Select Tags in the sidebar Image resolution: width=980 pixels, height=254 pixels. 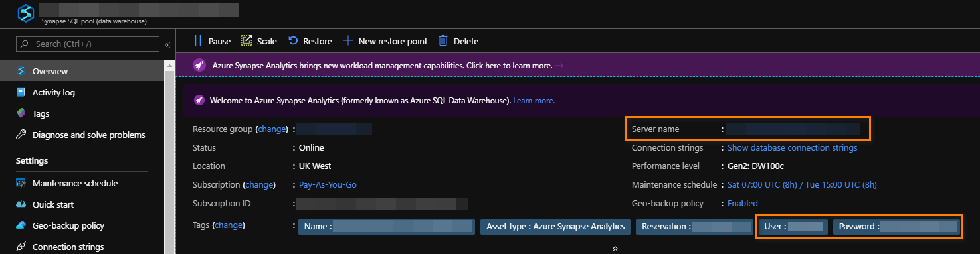click(x=82, y=113)
